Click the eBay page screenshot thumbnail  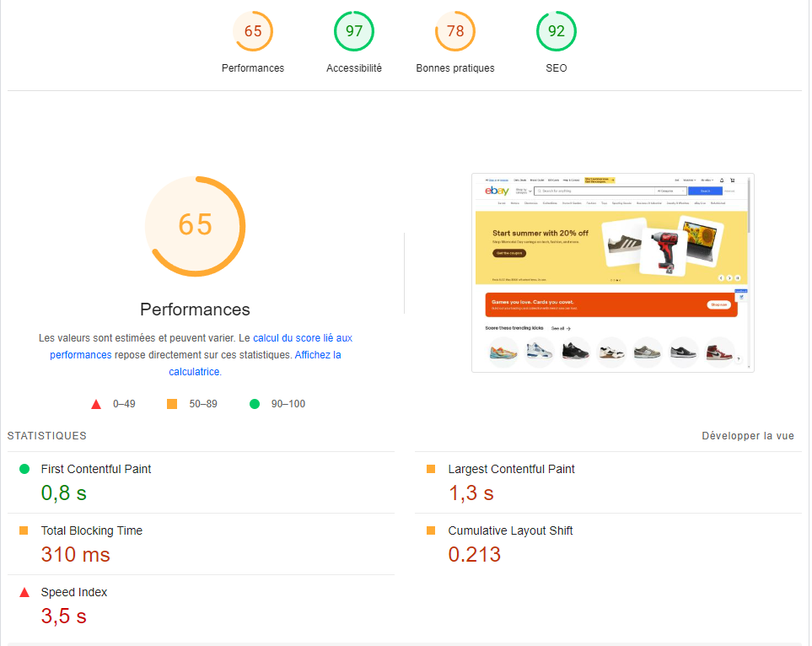click(x=613, y=272)
